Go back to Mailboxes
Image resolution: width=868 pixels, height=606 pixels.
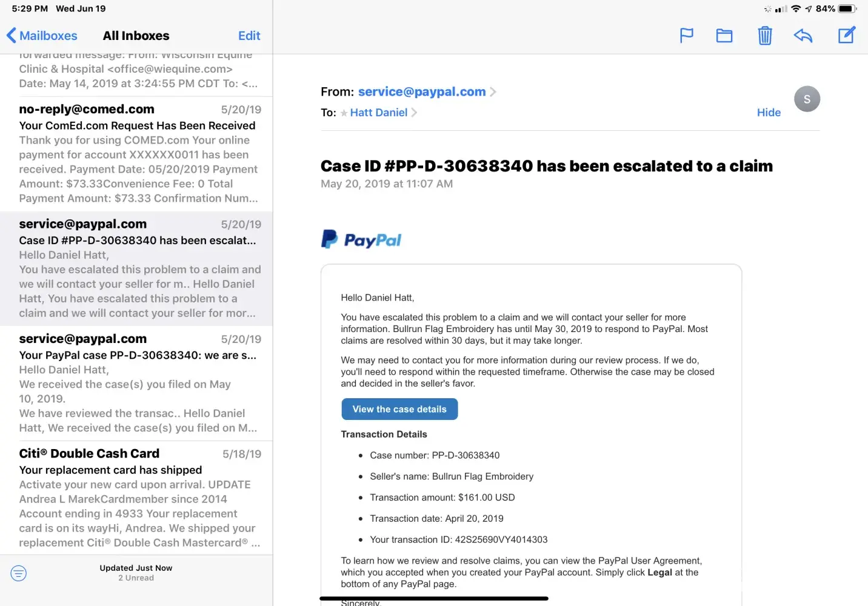[x=42, y=36]
